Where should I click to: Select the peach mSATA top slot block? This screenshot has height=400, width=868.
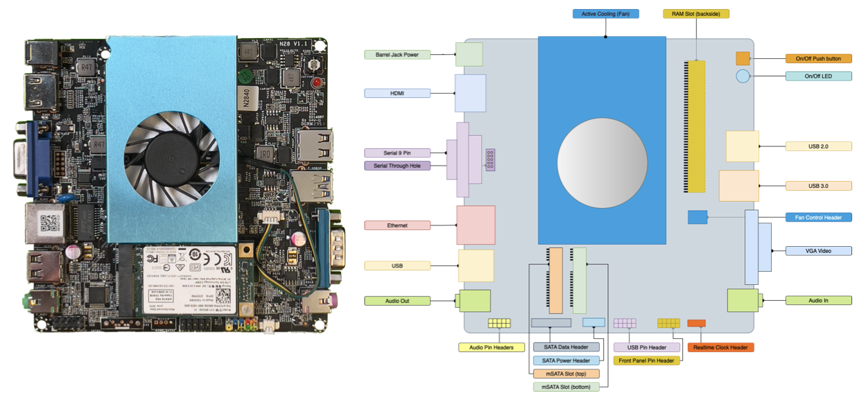(556, 280)
